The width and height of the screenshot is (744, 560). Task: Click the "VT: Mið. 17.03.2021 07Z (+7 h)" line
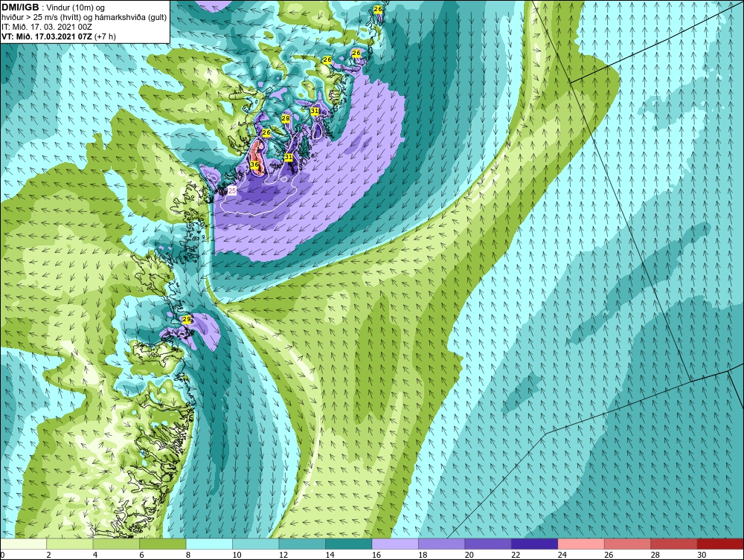click(x=58, y=36)
